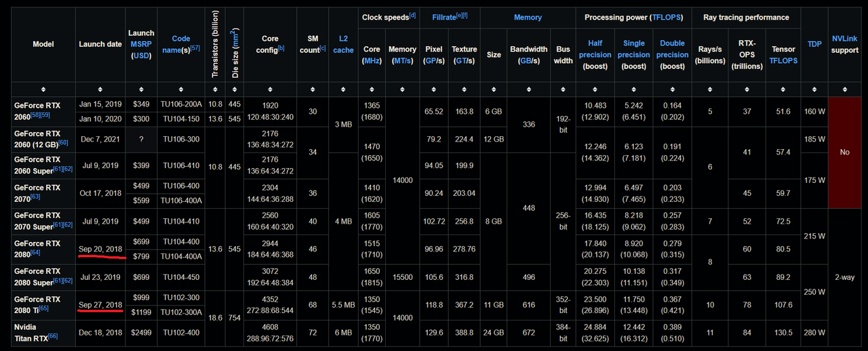Follow footnote d beside Clock speeds
The image size is (868, 351).
point(412,14)
